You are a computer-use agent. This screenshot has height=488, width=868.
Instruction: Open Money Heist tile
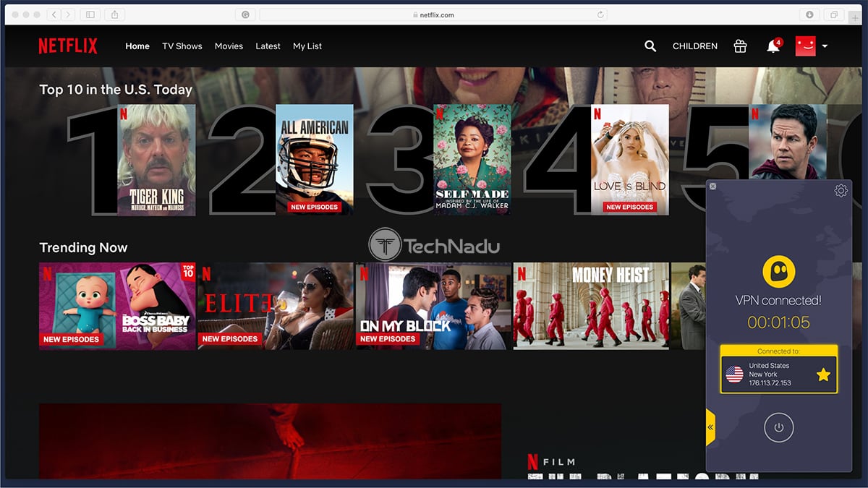[592, 306]
